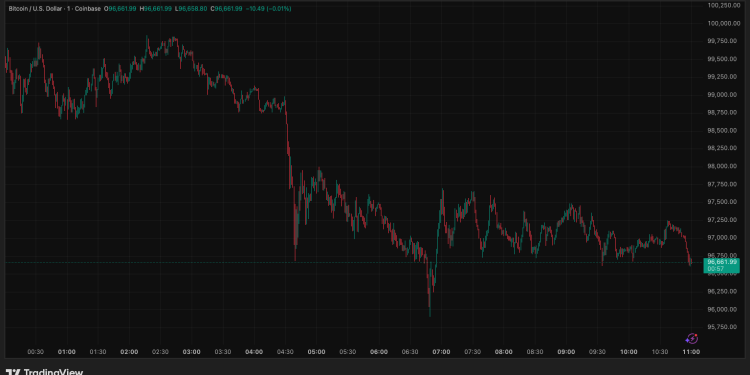Click the 100,000.00 price axis label
Viewport: 750px width, 375px height.
tap(724, 23)
